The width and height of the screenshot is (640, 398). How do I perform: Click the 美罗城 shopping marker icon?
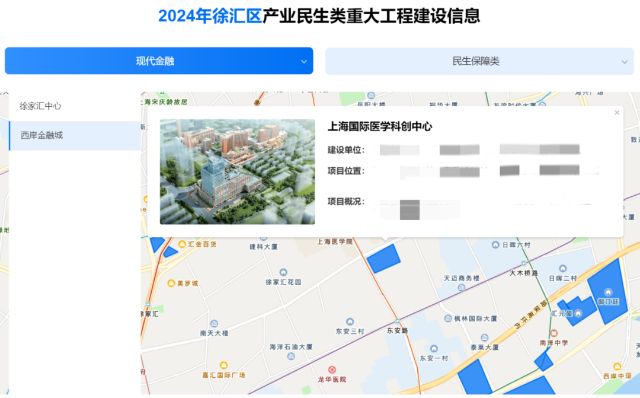pos(171,283)
